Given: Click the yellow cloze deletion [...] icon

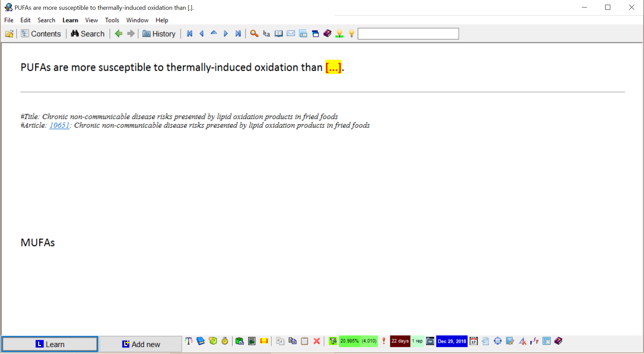Looking at the screenshot, I should tap(264, 341).
